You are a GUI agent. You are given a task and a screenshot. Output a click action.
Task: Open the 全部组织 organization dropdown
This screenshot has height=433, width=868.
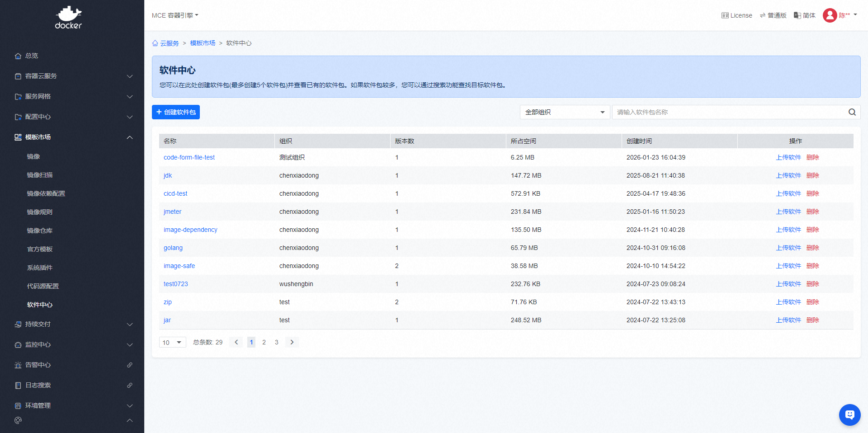coord(565,112)
